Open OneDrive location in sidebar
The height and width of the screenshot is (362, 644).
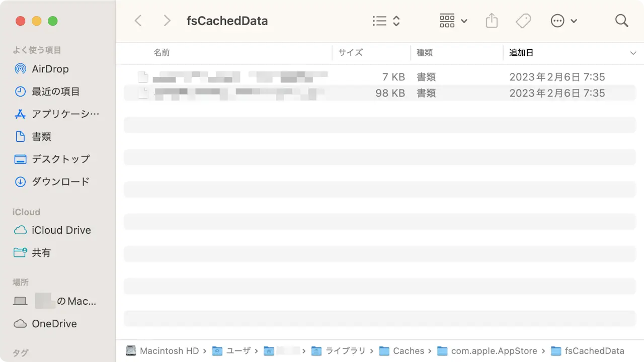coord(54,324)
